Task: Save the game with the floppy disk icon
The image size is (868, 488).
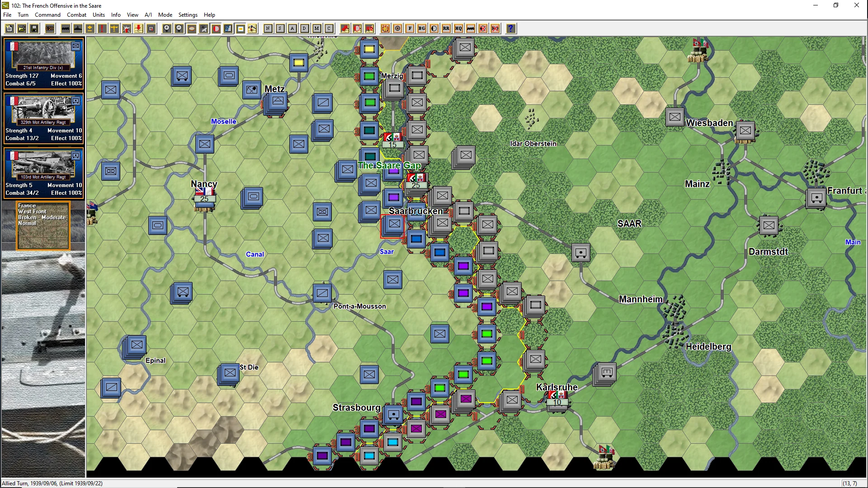Action: 34,28
